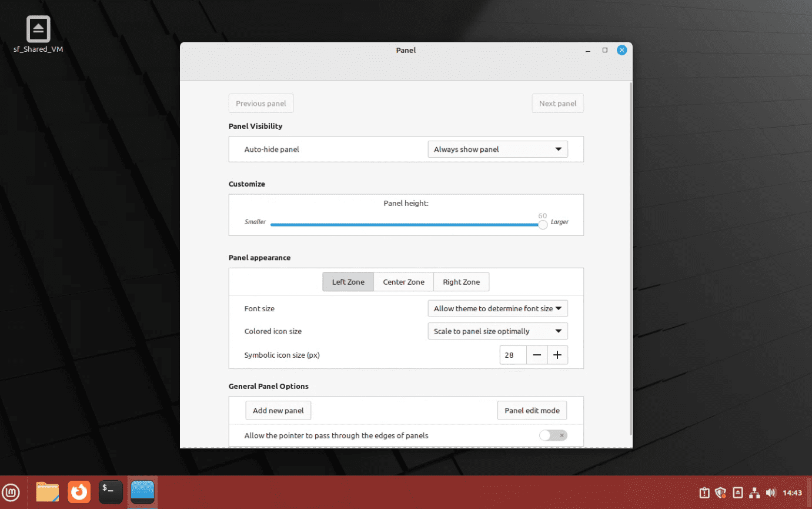
Task: Open the Colored icon size dropdown
Action: pyautogui.click(x=497, y=331)
